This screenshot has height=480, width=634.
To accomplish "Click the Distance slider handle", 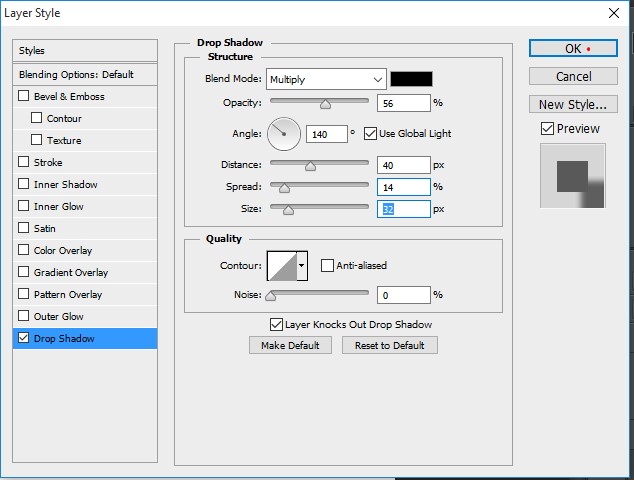I will tap(310, 166).
